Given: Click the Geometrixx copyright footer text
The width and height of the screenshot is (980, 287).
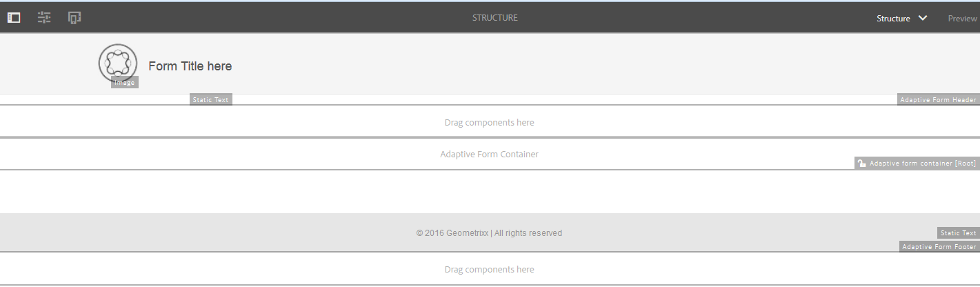Looking at the screenshot, I should pyautogui.click(x=489, y=233).
